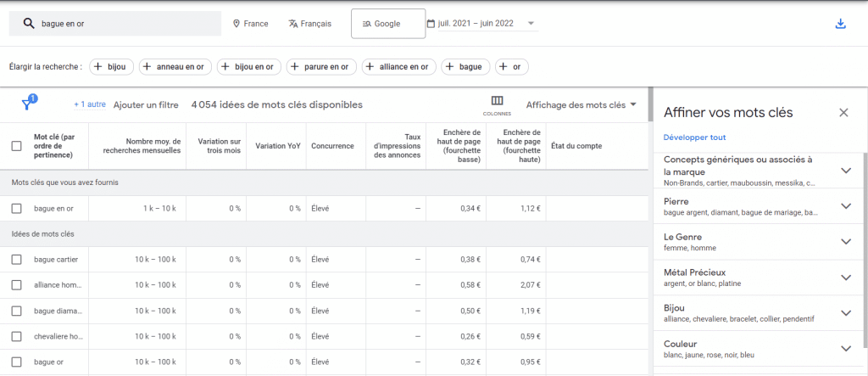Open the date range dropdown
Screen dimensions: 868x376
[483, 24]
